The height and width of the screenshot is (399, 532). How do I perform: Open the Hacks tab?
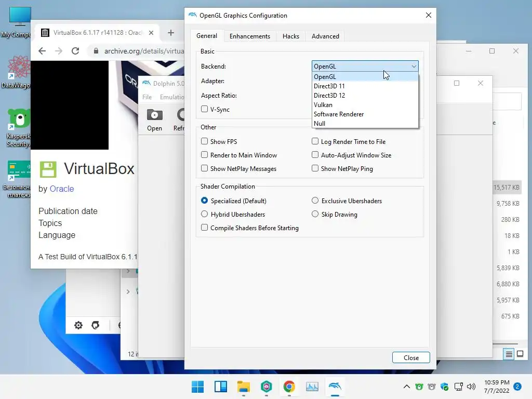click(291, 36)
